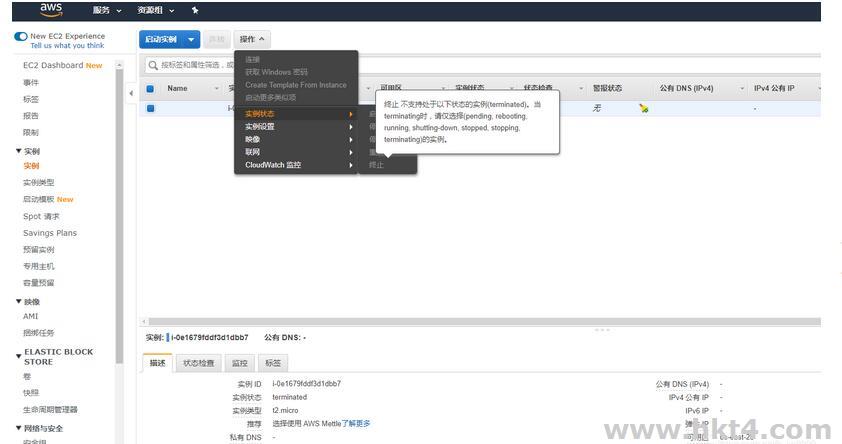Click the sidebar vertical scrollbar
The image size is (842, 444).
tap(119, 215)
